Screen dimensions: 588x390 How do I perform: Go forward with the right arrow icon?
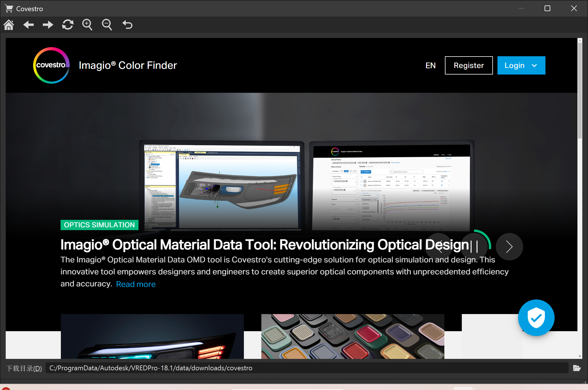pos(48,25)
